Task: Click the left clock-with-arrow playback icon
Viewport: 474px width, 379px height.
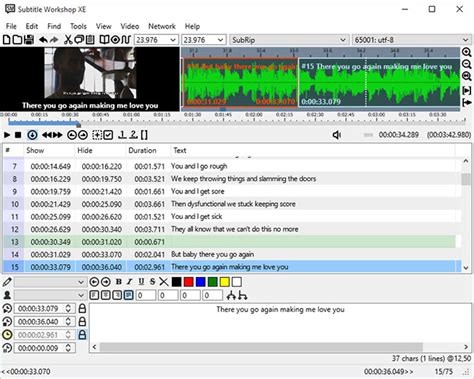Action: [72, 135]
